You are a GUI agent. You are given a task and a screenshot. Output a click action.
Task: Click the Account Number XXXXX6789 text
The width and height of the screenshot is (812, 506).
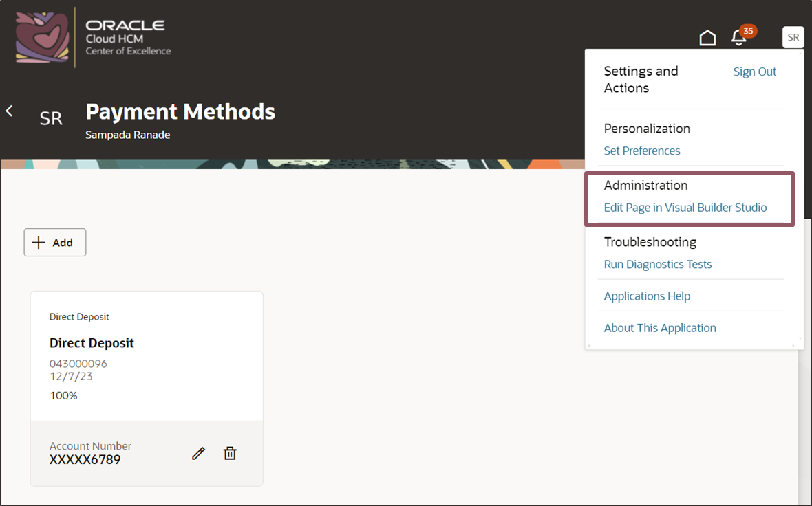pos(85,459)
